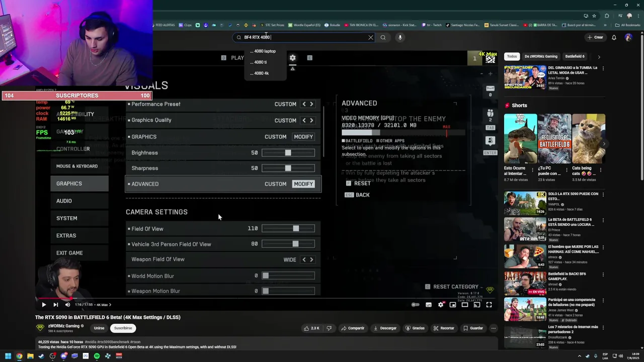Select De zWORMz Gaming filter chip
This screenshot has width=644, height=362.
click(x=541, y=57)
